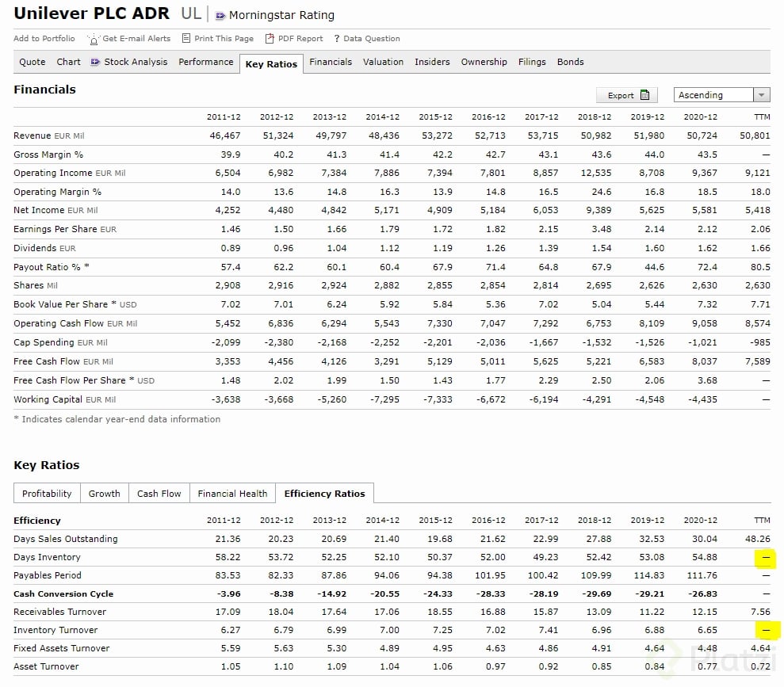Click the Cap Spending row label
This screenshot has height=687, width=784.
click(x=60, y=342)
